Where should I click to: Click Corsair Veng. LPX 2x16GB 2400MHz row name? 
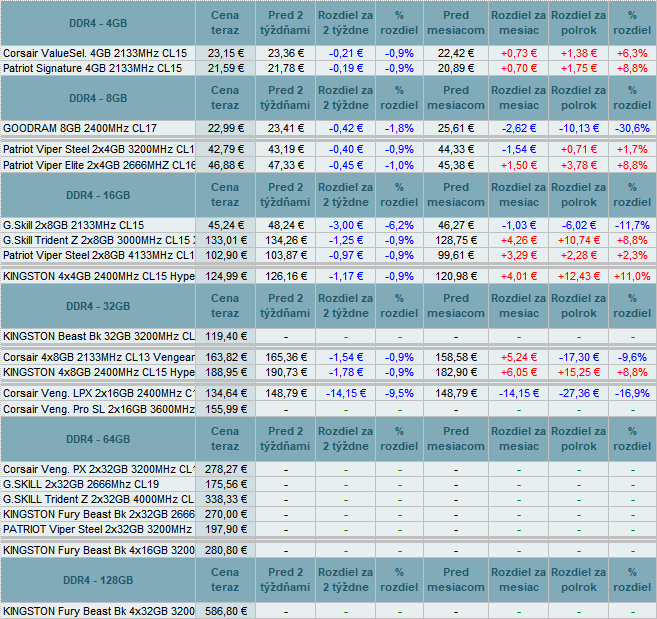[x=98, y=393]
